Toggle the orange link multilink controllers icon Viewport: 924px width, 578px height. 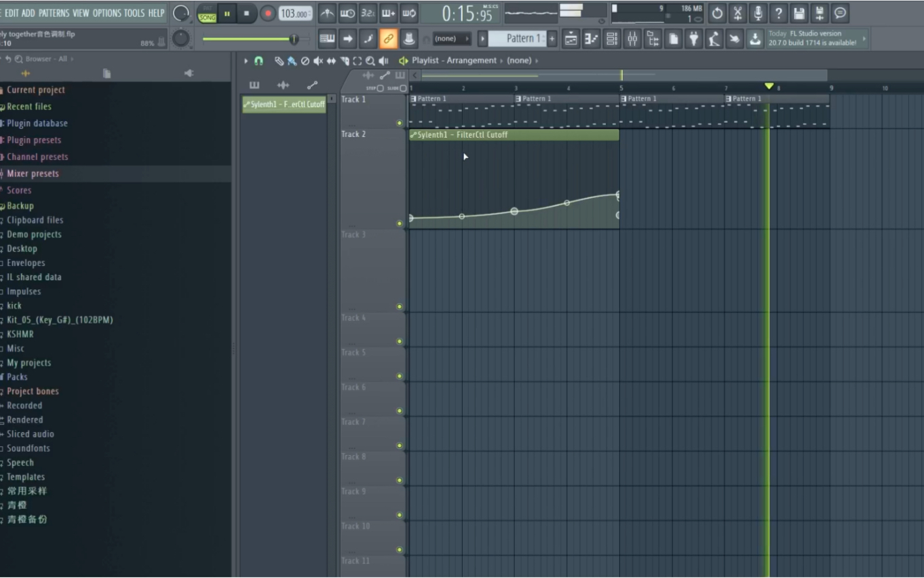pyautogui.click(x=389, y=39)
